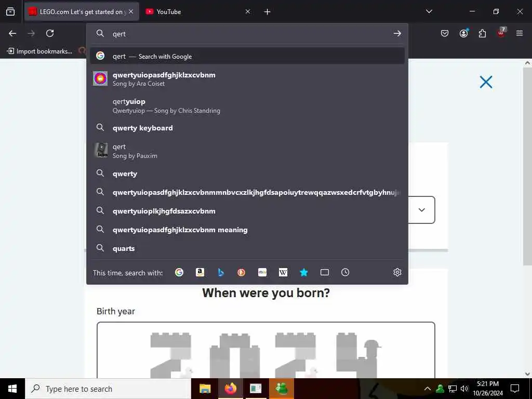Close the LEGO.com tab

131,11
